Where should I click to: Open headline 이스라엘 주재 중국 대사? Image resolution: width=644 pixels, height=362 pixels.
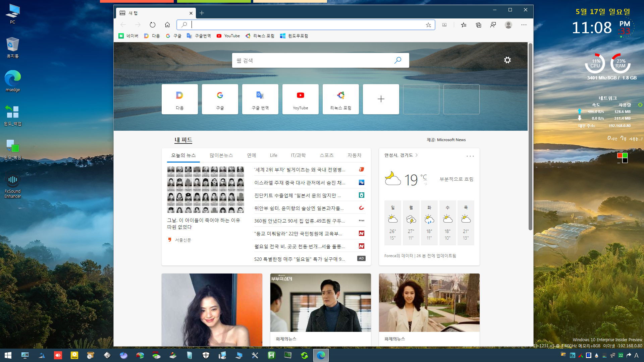300,183
